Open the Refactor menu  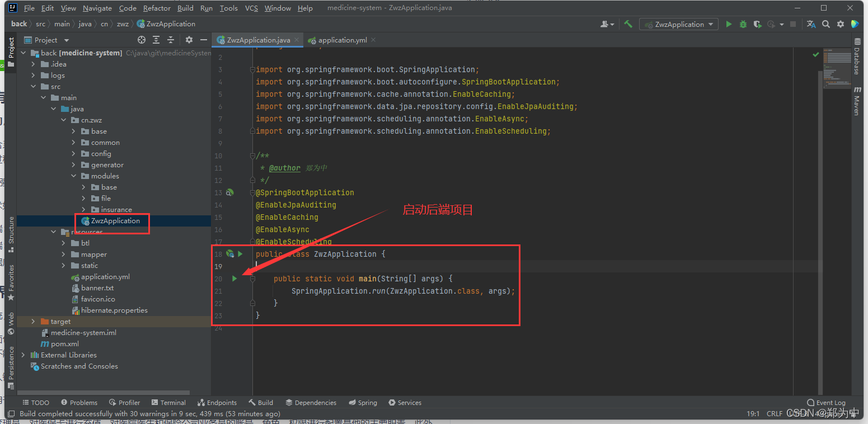(x=157, y=8)
